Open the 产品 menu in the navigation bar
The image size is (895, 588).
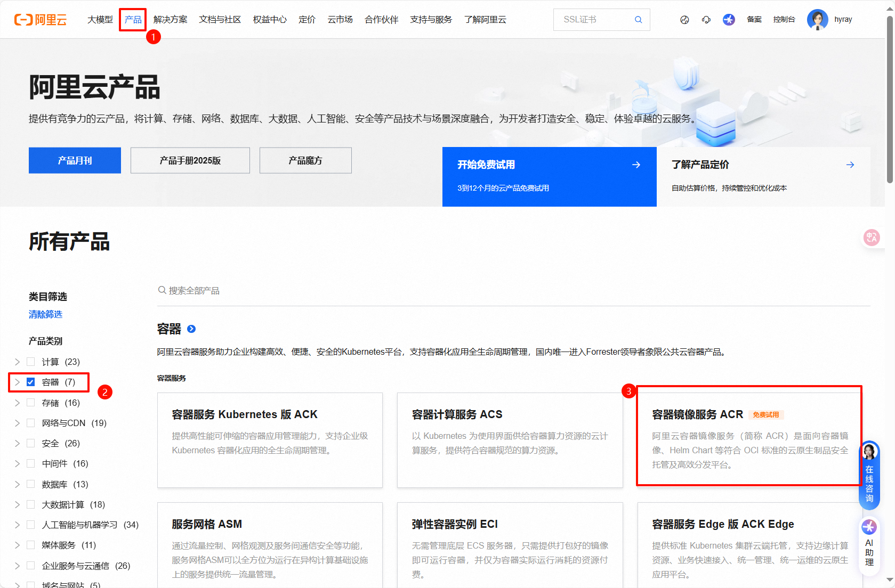(x=133, y=20)
